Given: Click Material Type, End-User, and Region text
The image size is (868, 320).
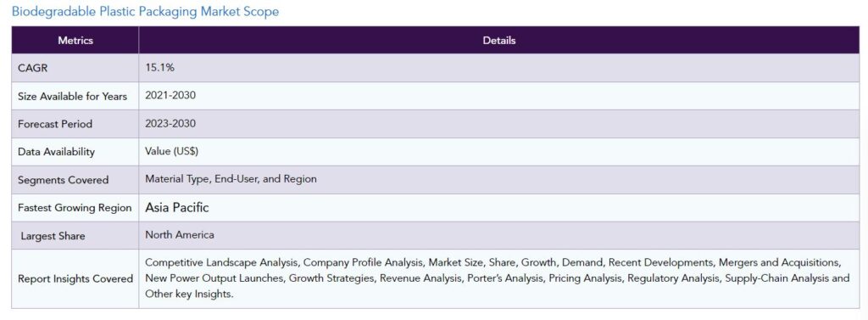Looking at the screenshot, I should click(x=231, y=179).
